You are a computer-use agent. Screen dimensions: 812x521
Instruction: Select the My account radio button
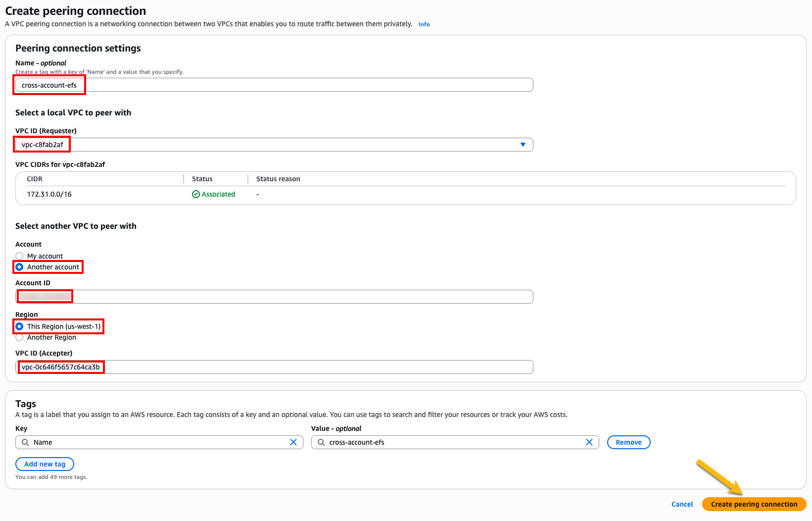[x=19, y=256]
